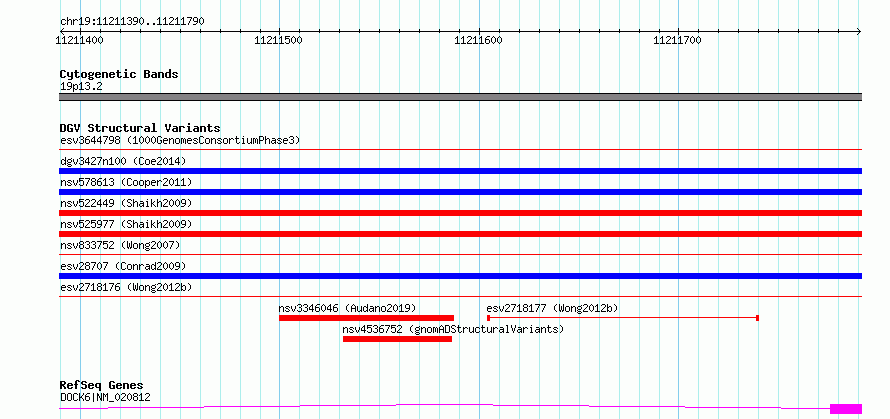This screenshot has width=890, height=419.
Task: Click the magenta DOCK6 intron line
Action: tap(444, 405)
